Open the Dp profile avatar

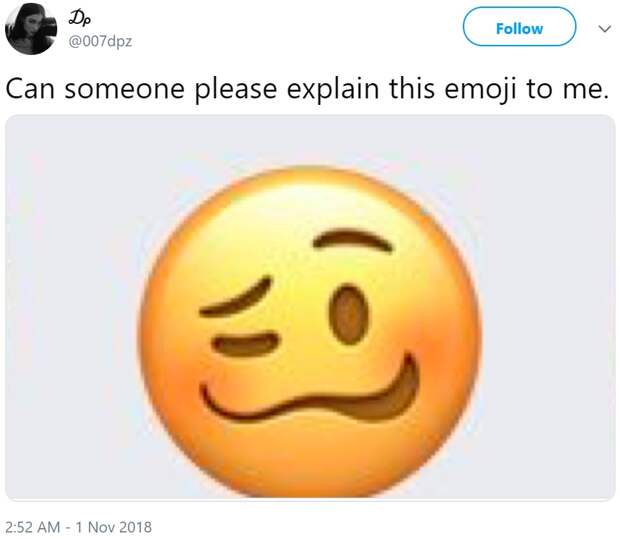30,28
